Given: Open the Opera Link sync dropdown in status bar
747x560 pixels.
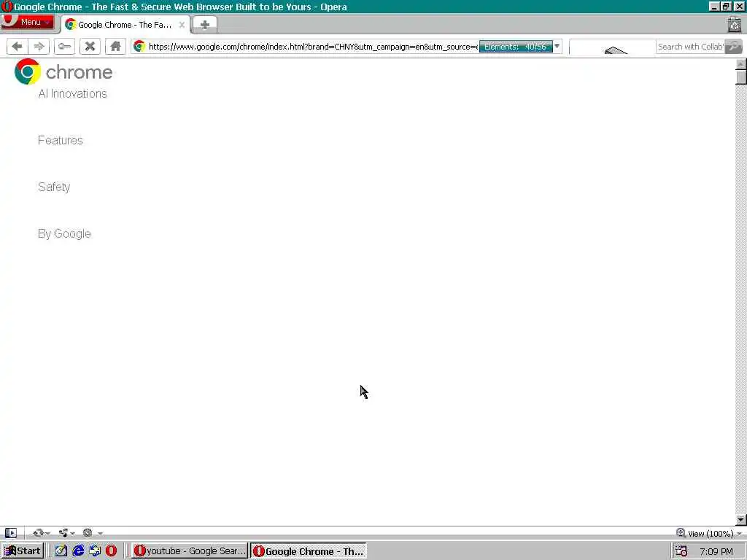Looking at the screenshot, I should click(x=41, y=533).
